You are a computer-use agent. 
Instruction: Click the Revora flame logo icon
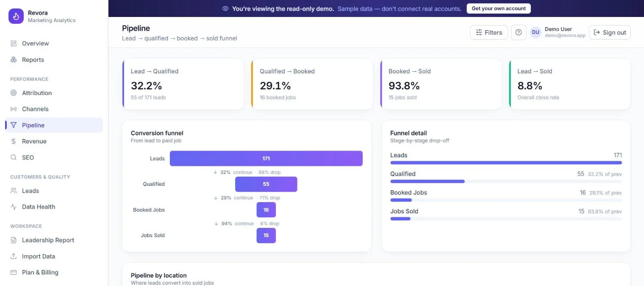pyautogui.click(x=16, y=17)
